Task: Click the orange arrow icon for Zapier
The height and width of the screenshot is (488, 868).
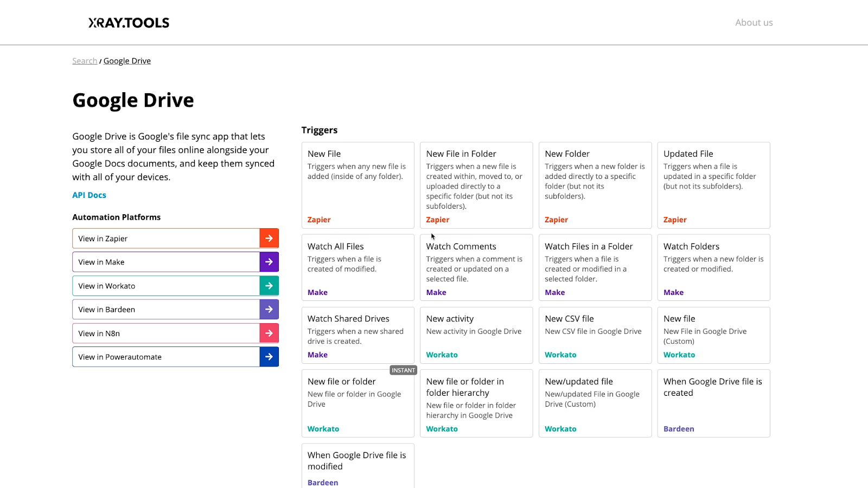Action: [x=269, y=239]
